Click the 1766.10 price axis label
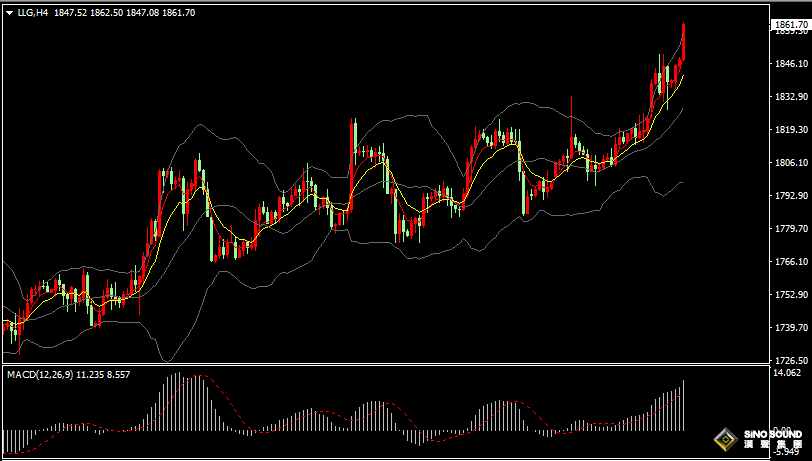812x461 pixels. pyautogui.click(x=790, y=262)
